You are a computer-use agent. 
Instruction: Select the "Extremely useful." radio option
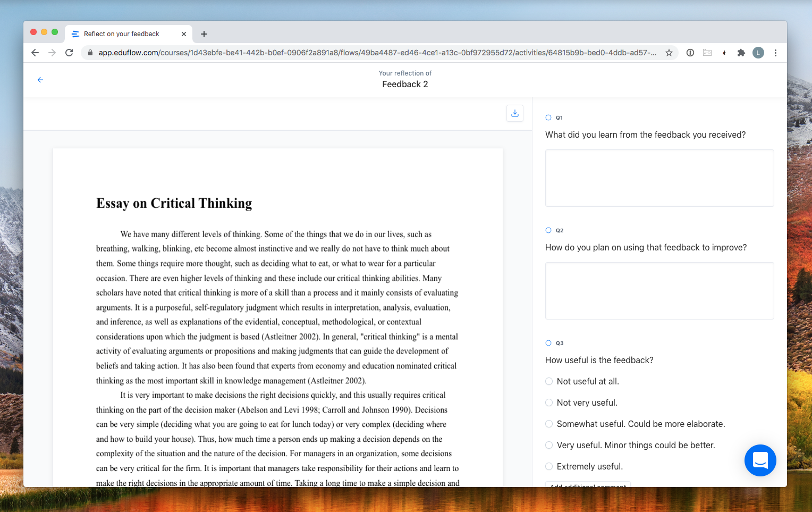pos(549,466)
